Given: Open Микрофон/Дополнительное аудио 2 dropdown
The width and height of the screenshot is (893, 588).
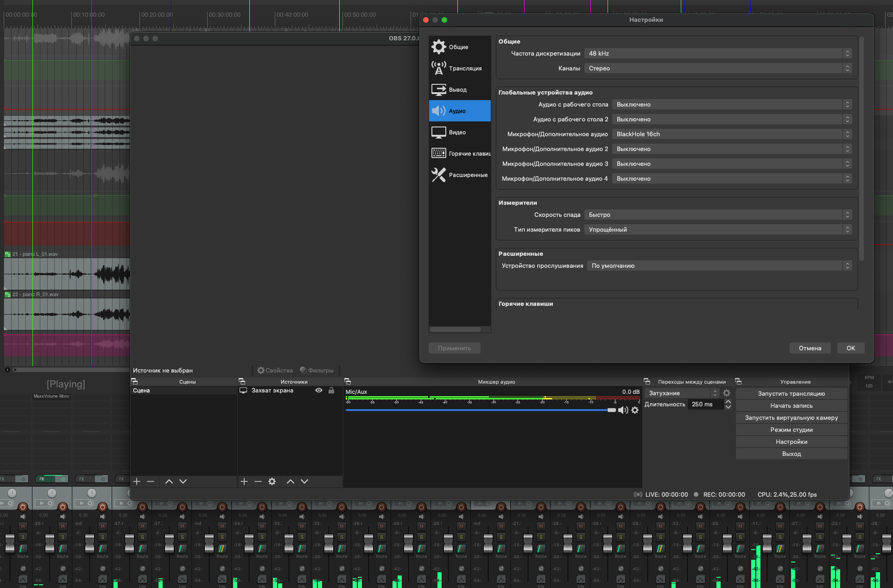Looking at the screenshot, I should [732, 149].
